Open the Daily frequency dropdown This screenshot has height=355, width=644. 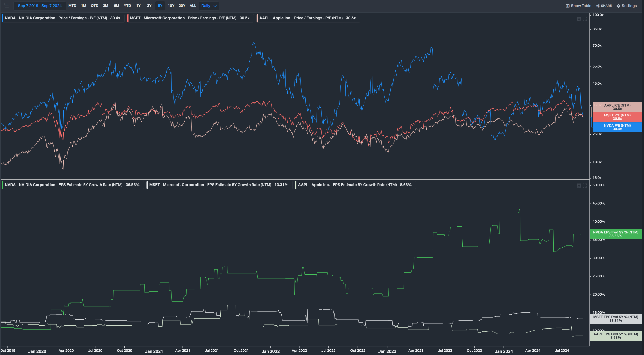[x=206, y=6]
